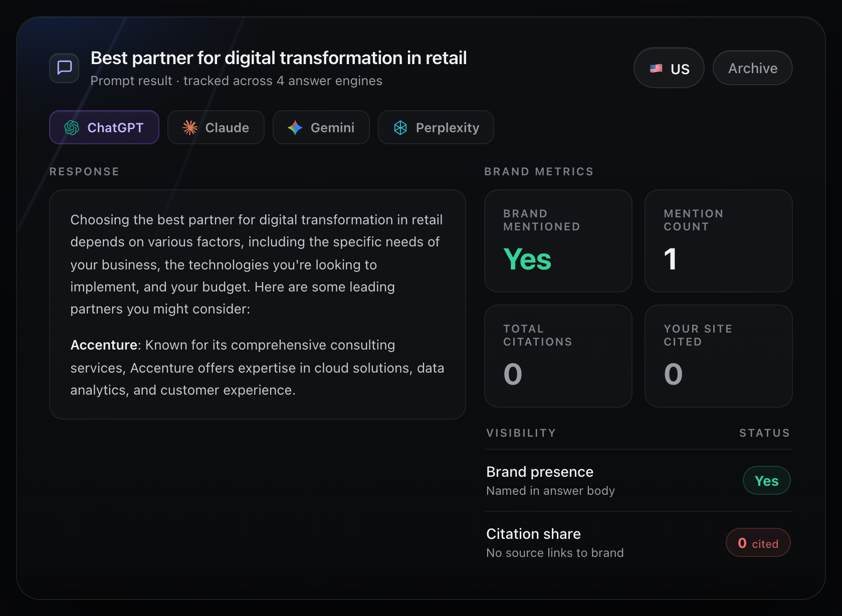This screenshot has height=616, width=842.
Task: Select the Perplexity tab
Action: [x=436, y=127]
